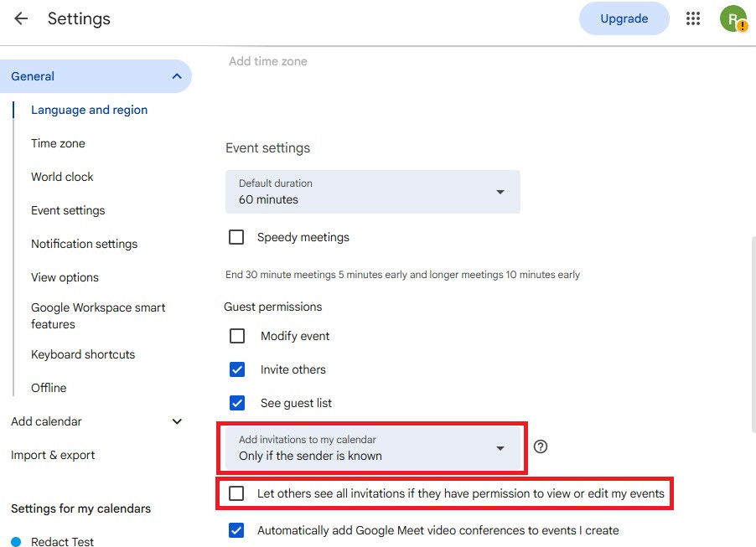Open Notification settings in sidebar
Image resolution: width=756 pixels, height=547 pixels.
click(85, 244)
